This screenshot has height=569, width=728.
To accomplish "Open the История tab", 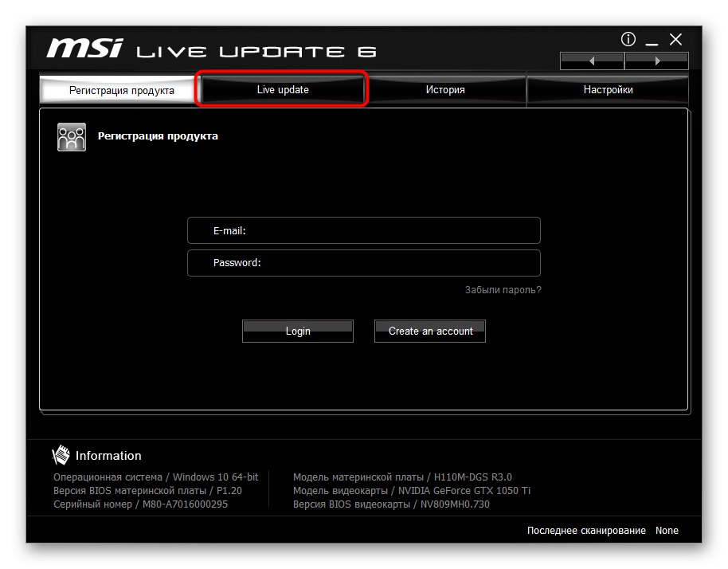I will [445, 89].
